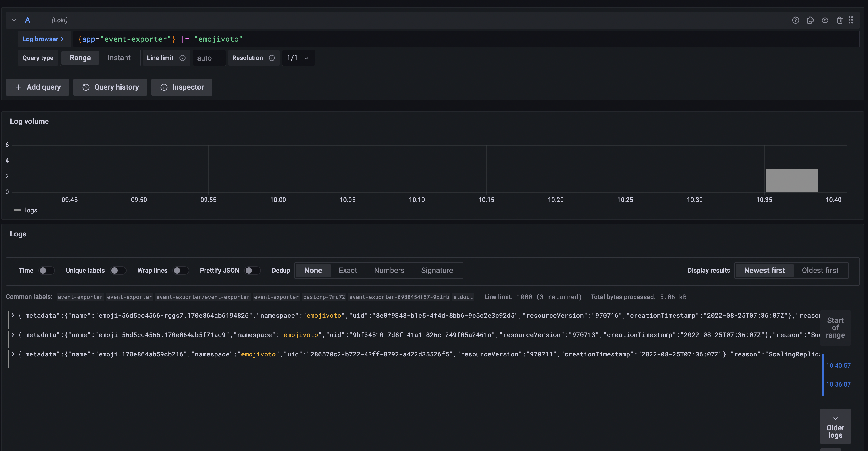Enable Unique labels toggle
Viewport: 868px width, 451px height.
[118, 271]
